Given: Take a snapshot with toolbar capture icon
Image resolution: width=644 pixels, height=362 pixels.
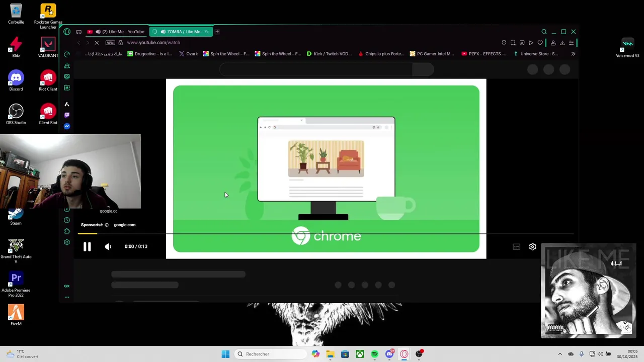Looking at the screenshot, I should 513,43.
